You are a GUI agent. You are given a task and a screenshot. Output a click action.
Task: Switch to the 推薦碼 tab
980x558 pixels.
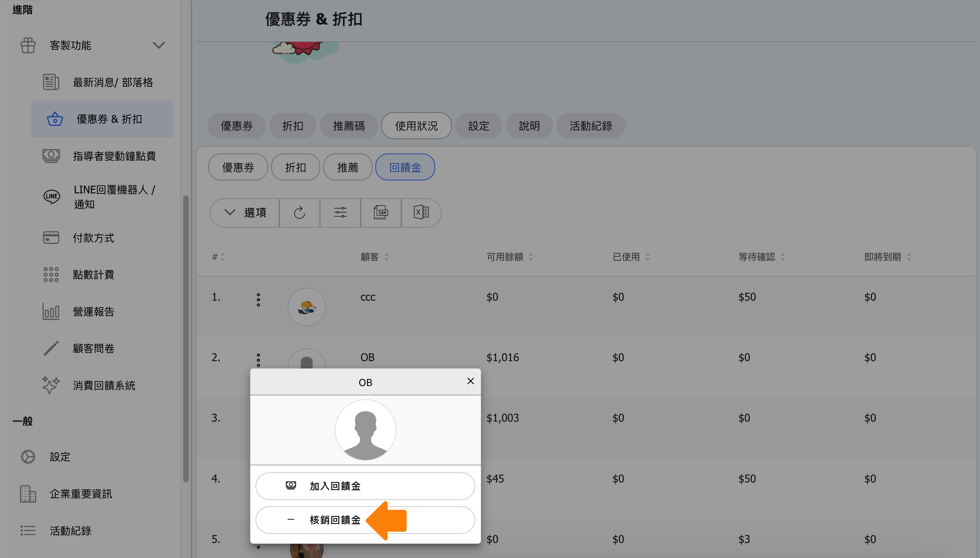coord(348,126)
